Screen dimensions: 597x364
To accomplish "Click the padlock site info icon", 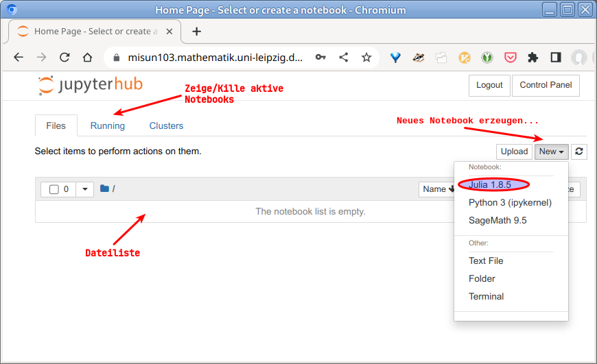I will pyautogui.click(x=117, y=58).
